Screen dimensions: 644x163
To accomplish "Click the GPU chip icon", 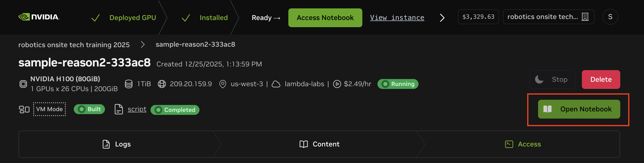I will [23, 84].
